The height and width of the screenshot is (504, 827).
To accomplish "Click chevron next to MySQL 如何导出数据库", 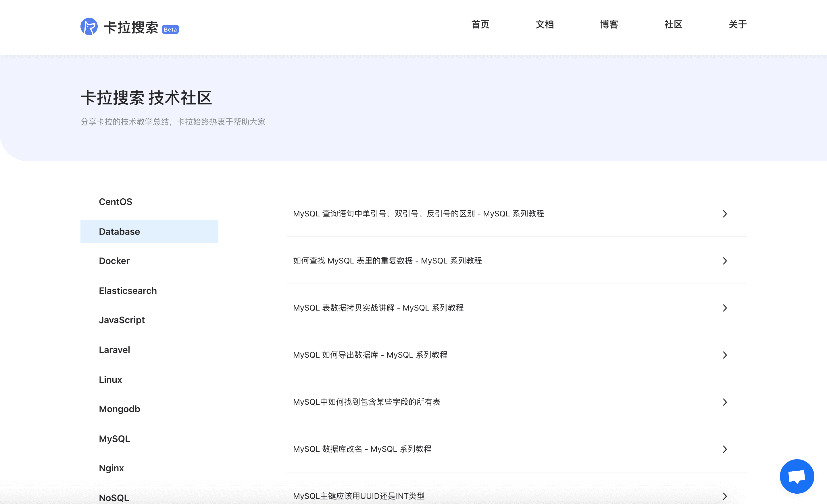I will point(725,355).
